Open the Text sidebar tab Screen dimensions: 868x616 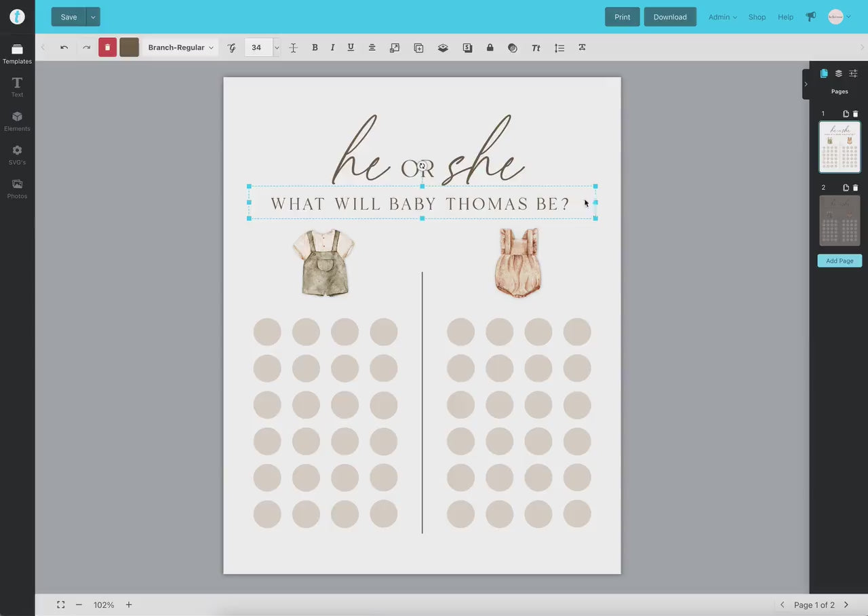point(17,87)
